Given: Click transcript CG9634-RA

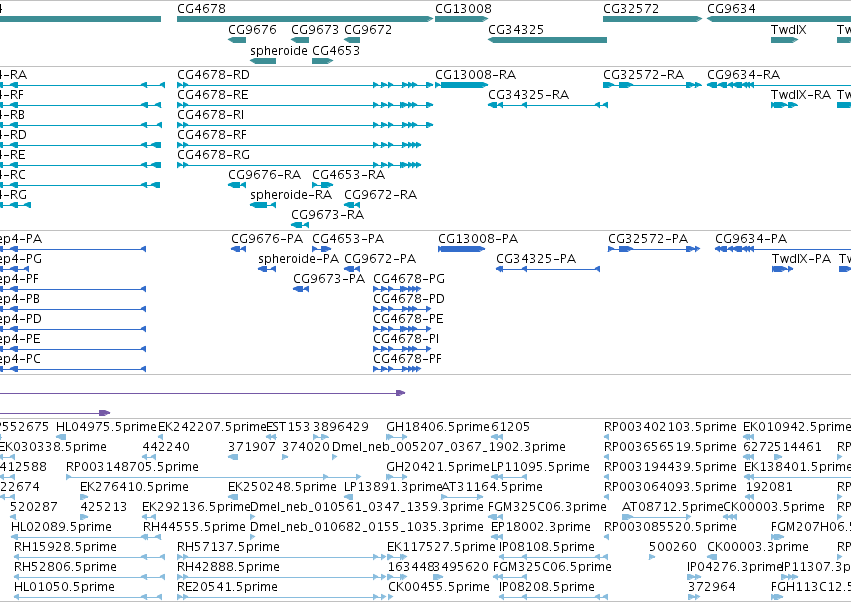Looking at the screenshot, I should click(779, 85).
